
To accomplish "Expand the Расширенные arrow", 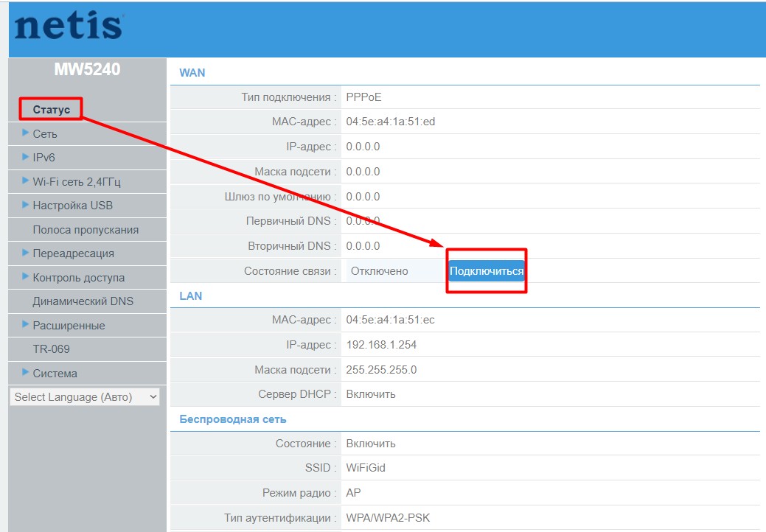I will tap(25, 324).
